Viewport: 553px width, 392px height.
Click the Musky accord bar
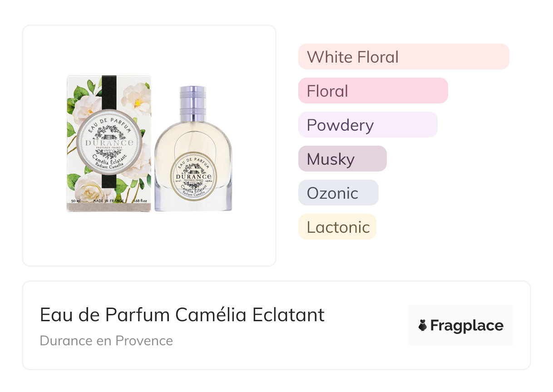[342, 159]
